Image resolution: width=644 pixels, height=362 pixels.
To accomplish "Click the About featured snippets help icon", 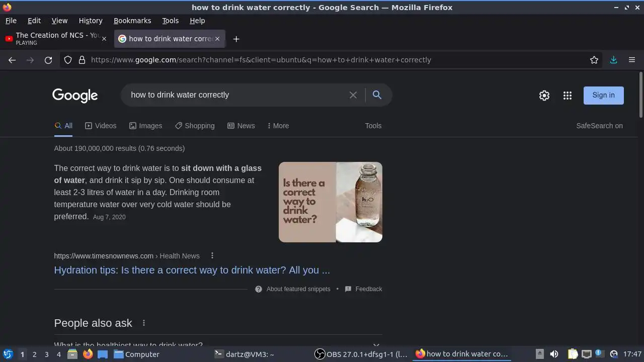I will [x=259, y=289].
